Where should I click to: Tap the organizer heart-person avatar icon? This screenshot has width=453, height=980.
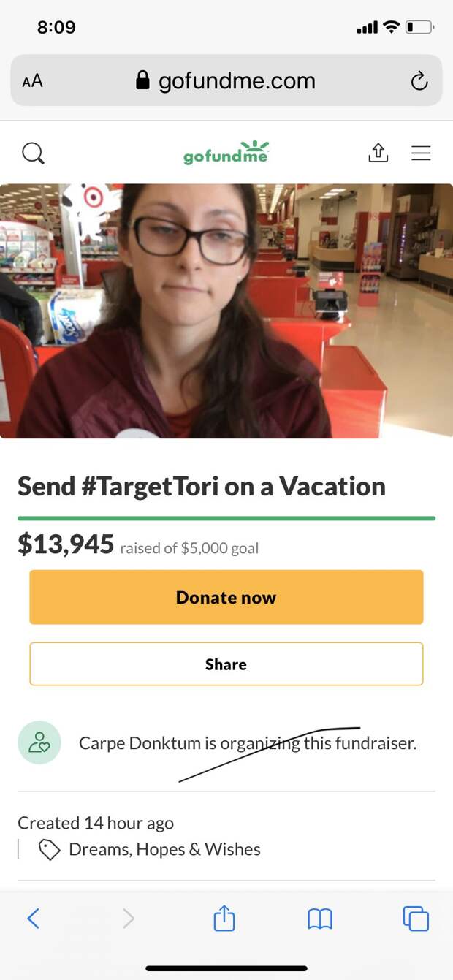[x=39, y=742]
